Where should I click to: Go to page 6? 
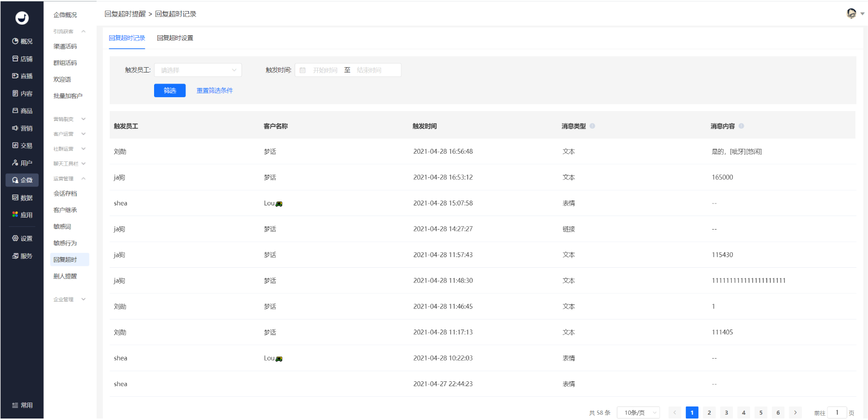(x=778, y=413)
